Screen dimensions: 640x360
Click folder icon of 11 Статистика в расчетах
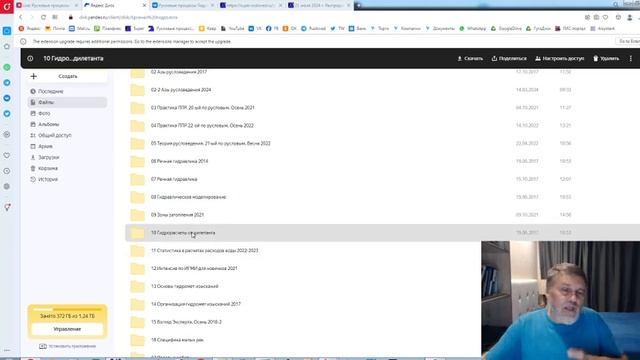tap(138, 251)
